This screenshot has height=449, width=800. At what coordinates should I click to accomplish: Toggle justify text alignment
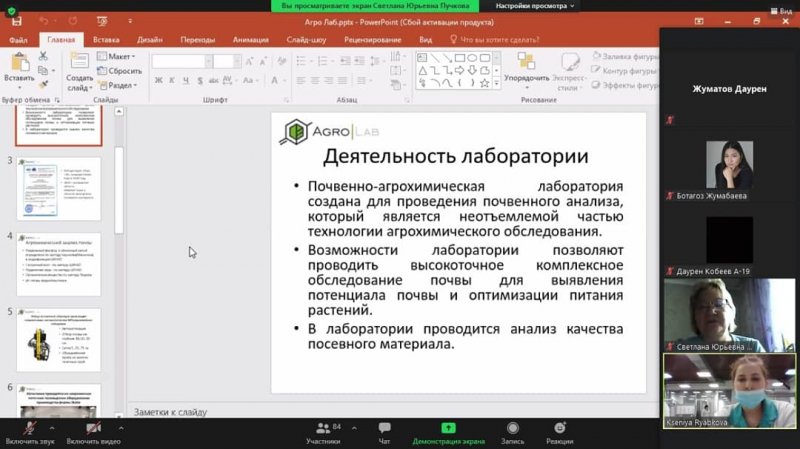(342, 81)
